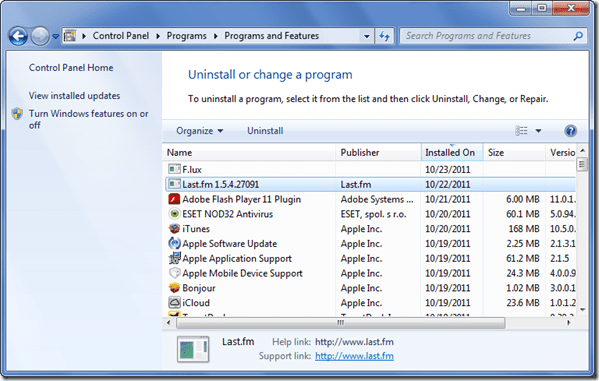Click the shield icon beside Windows features
Viewport: 599px width, 381px height.
[17, 114]
